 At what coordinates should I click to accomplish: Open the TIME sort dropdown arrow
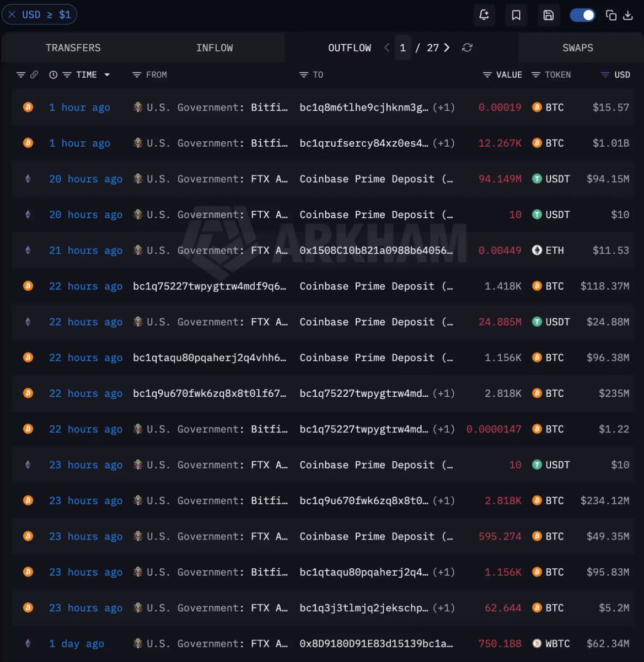coord(107,75)
